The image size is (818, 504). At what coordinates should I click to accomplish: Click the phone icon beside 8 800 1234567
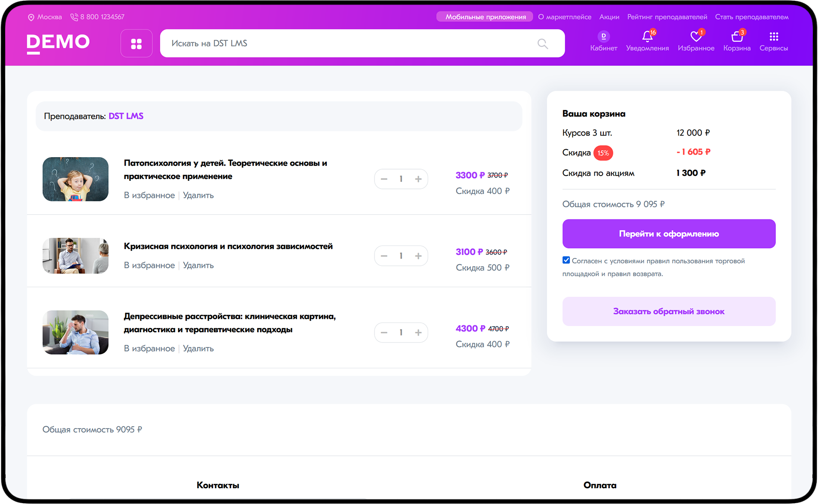(x=74, y=17)
